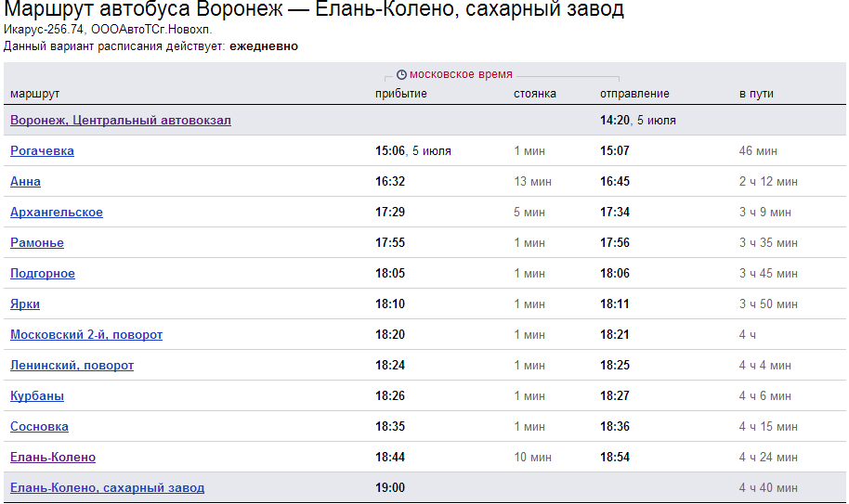Click the маршрут column header
This screenshot has height=504, width=849.
coord(34,94)
